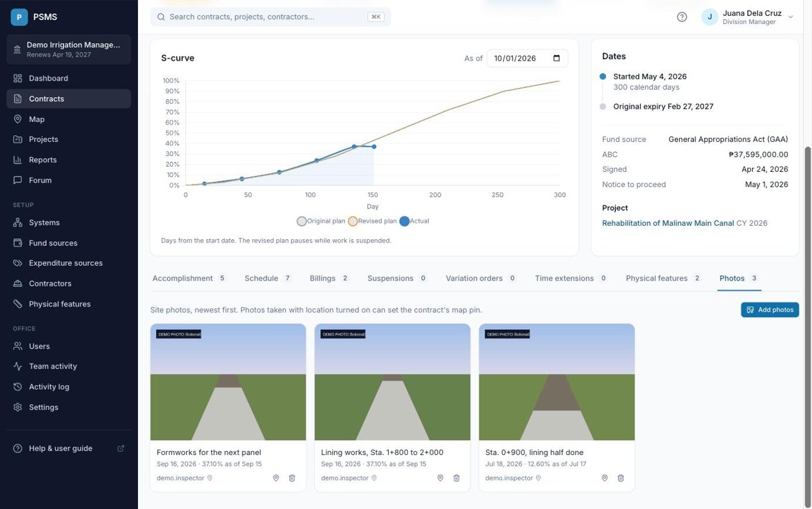Click the last Actual data point on S-curve
The image size is (812, 509).
coord(373,147)
